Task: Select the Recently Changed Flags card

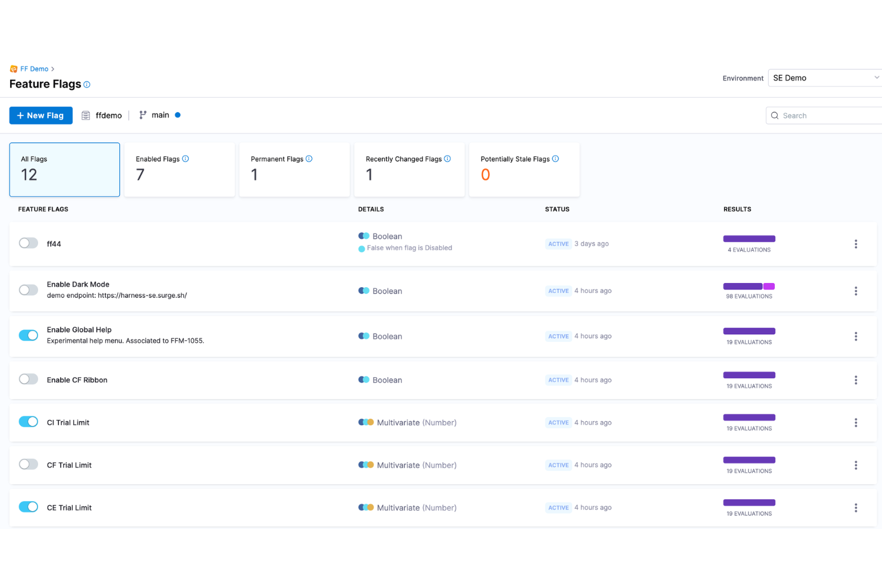Action: (x=409, y=170)
